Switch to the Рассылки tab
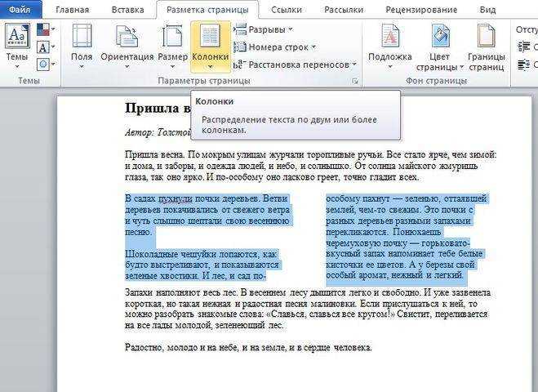538x392 pixels. [x=344, y=10]
